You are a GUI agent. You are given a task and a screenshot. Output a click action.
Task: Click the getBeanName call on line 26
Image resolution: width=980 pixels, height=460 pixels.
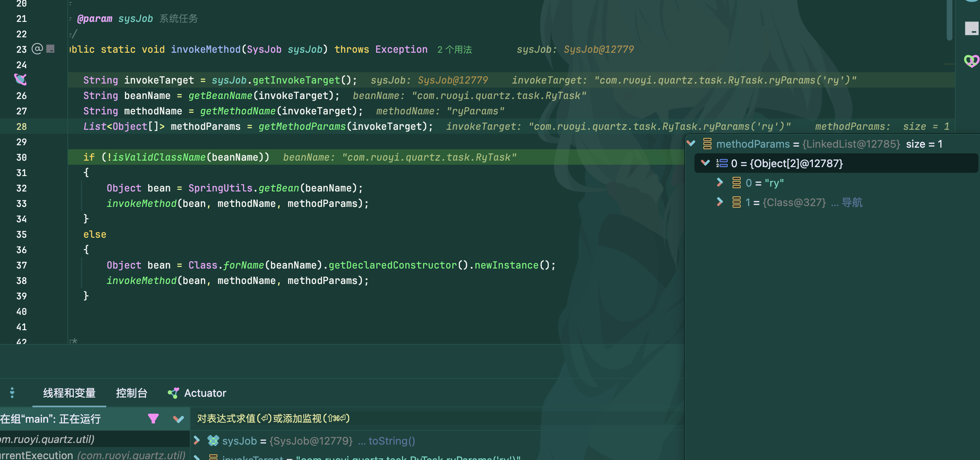(220, 96)
